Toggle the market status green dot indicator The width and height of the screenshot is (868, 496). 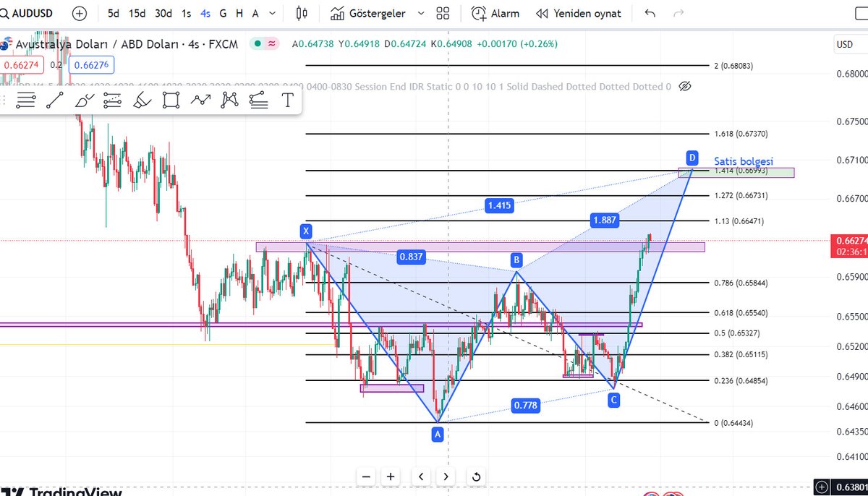click(x=258, y=43)
